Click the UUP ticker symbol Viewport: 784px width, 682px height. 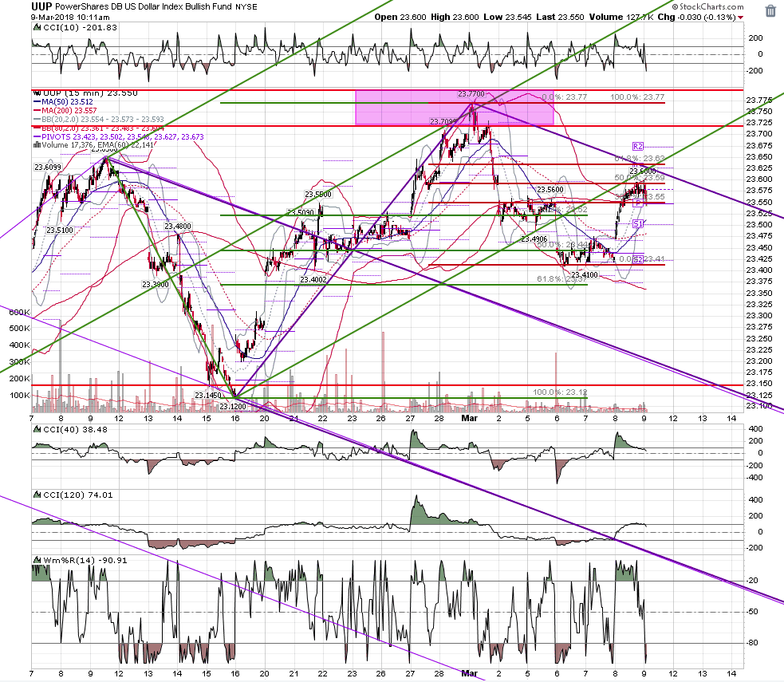click(x=41, y=6)
